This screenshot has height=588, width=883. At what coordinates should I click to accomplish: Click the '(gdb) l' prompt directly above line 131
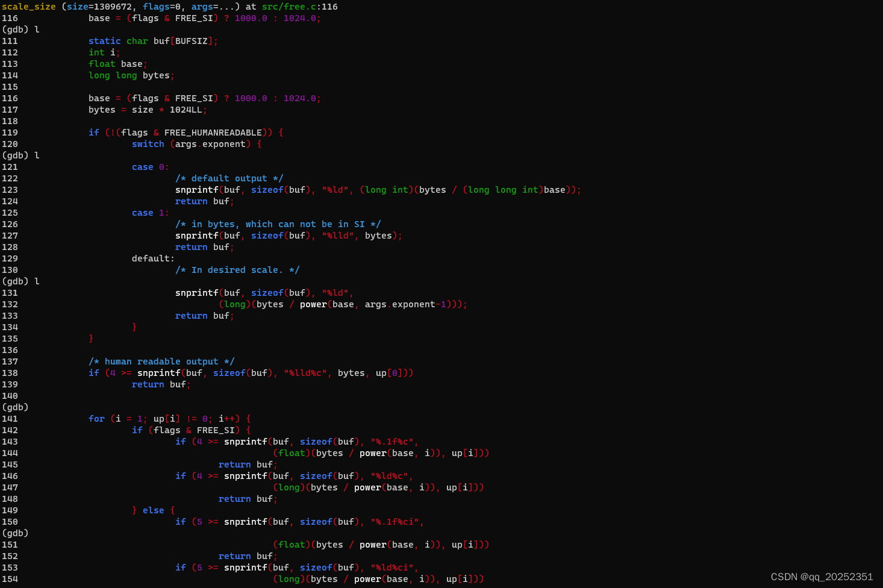coord(20,281)
